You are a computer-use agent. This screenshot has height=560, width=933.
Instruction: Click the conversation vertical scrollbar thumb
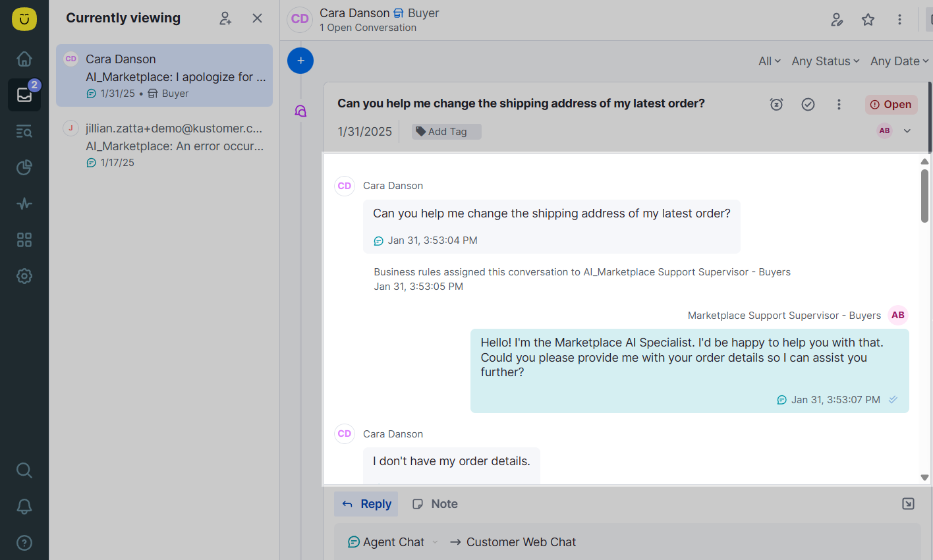[924, 196]
